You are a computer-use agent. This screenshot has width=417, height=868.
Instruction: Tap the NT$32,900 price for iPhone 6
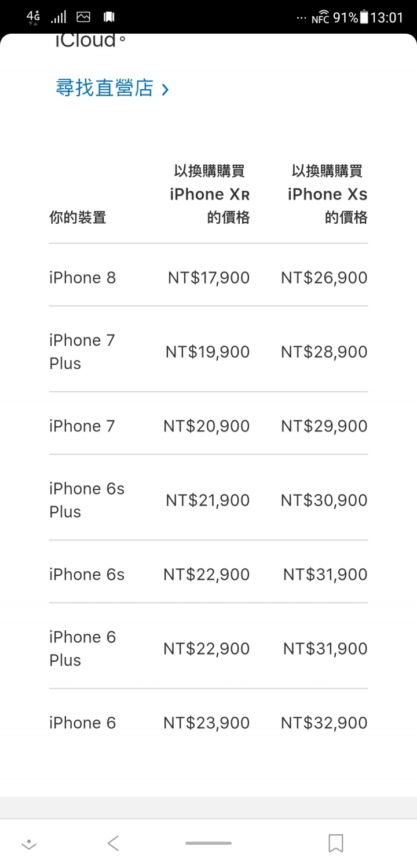pyautogui.click(x=324, y=723)
